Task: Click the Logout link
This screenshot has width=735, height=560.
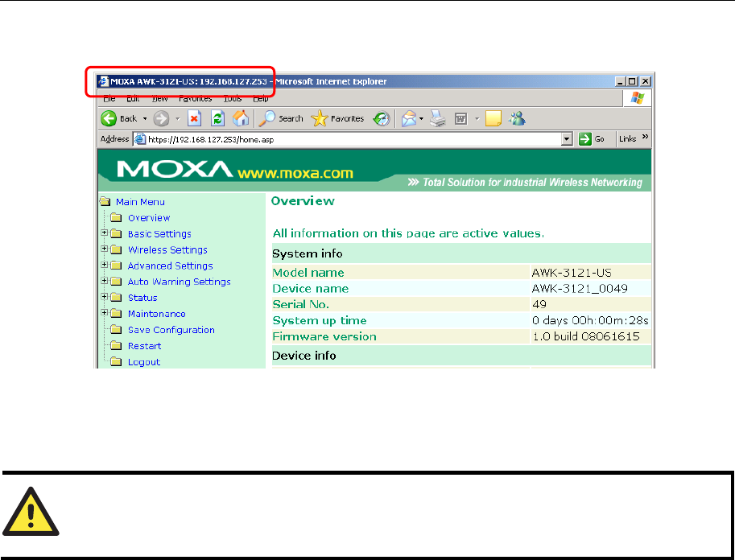Action: pyautogui.click(x=144, y=362)
